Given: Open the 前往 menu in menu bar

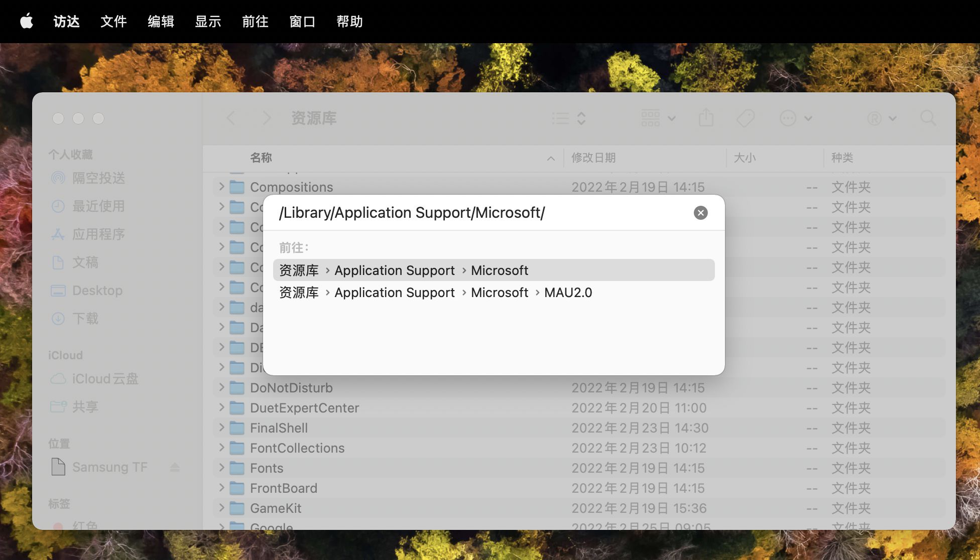Looking at the screenshot, I should (x=255, y=22).
